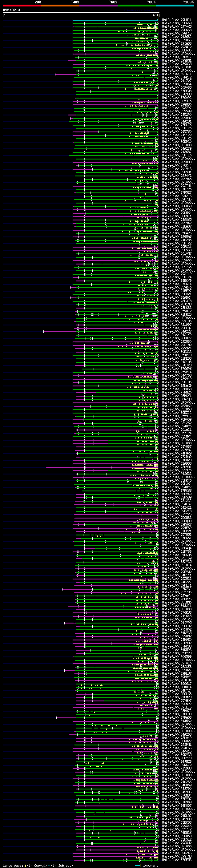Select hit UniRef100_Q9T0K5
Screen dimensions: 197x868
(177, 26)
